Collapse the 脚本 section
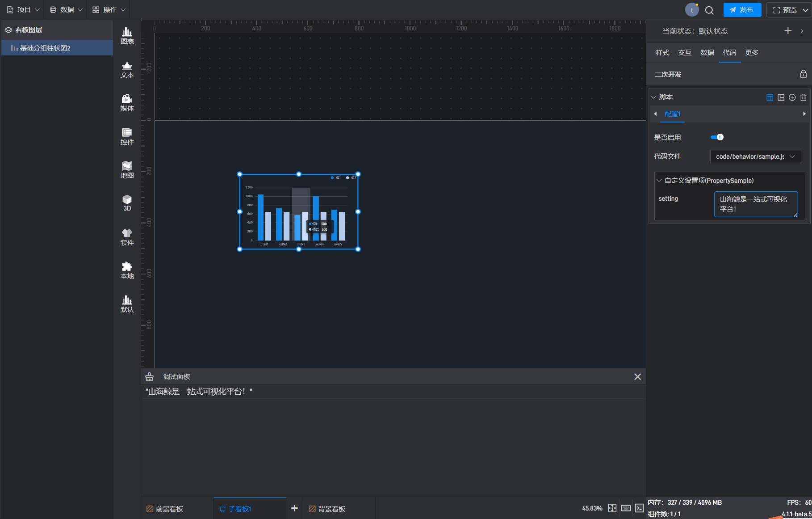812x519 pixels. pos(654,97)
